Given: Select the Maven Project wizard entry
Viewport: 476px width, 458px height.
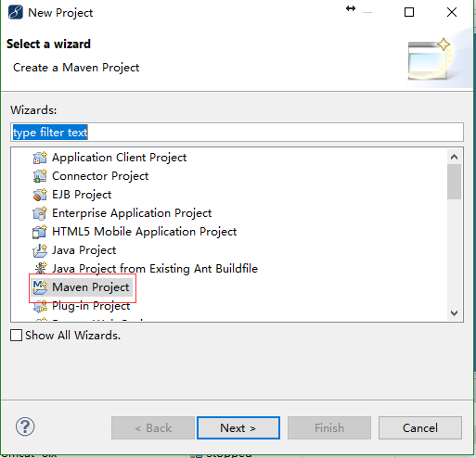Looking at the screenshot, I should tap(82, 287).
